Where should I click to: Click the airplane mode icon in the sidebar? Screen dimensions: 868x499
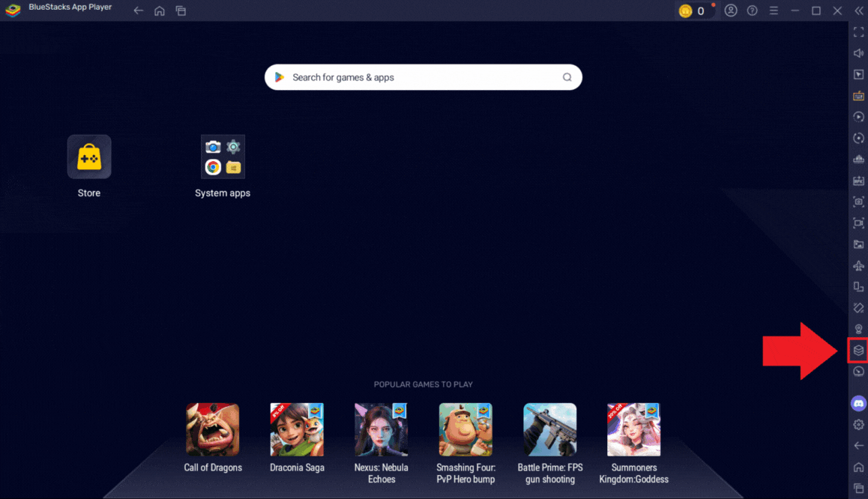pos(858,265)
